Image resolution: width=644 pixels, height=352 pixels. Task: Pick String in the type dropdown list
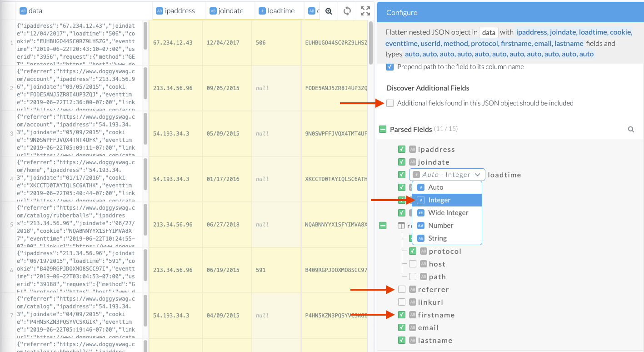click(437, 238)
